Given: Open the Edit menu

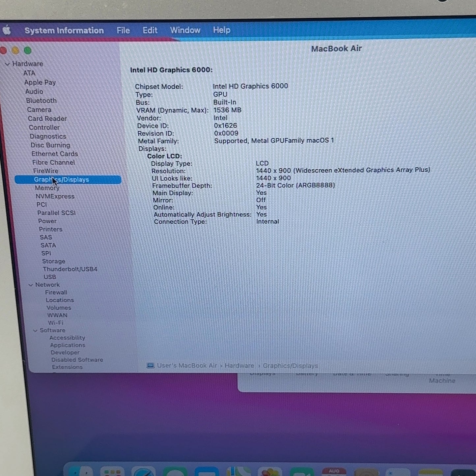Looking at the screenshot, I should click(150, 30).
